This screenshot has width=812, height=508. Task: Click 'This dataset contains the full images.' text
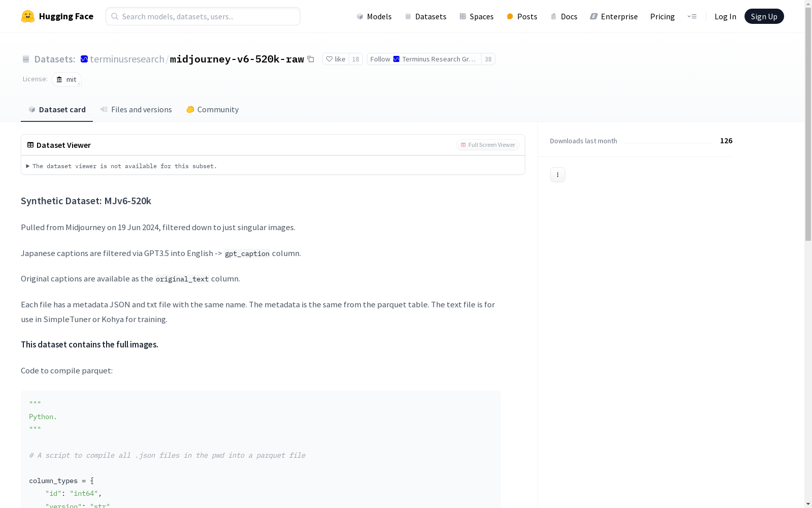coord(89,344)
